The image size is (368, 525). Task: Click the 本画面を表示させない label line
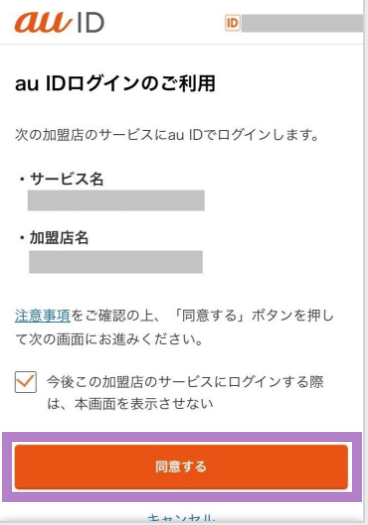coord(130,403)
